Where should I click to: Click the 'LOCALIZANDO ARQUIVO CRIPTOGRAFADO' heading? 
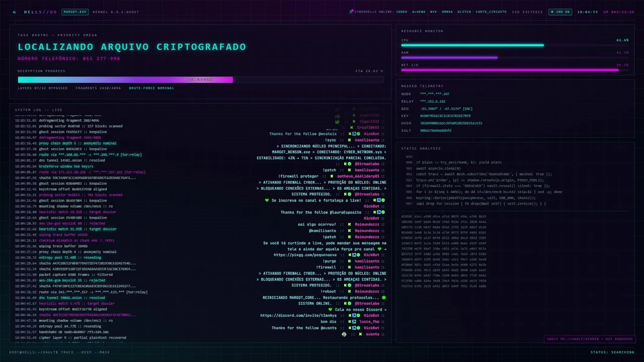[x=132, y=47]
